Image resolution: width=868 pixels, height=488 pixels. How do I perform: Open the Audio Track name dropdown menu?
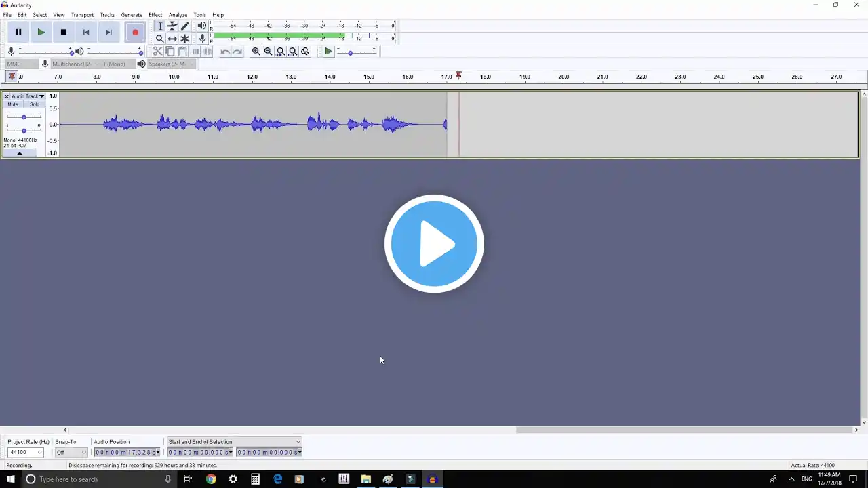tap(28, 96)
